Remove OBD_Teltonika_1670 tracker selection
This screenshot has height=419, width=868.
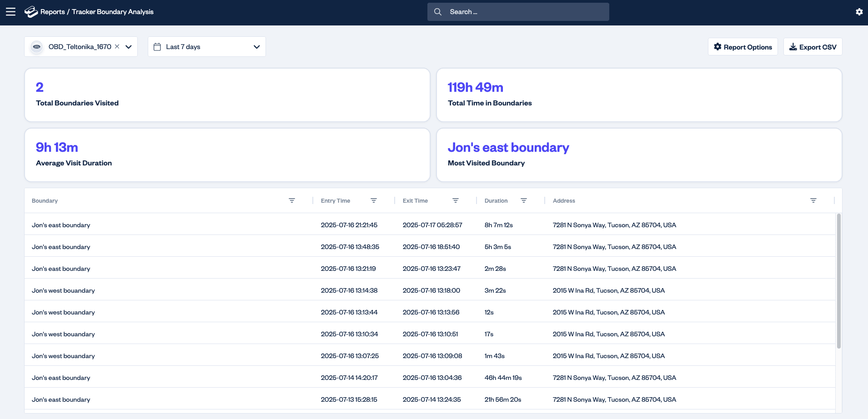[x=117, y=46]
